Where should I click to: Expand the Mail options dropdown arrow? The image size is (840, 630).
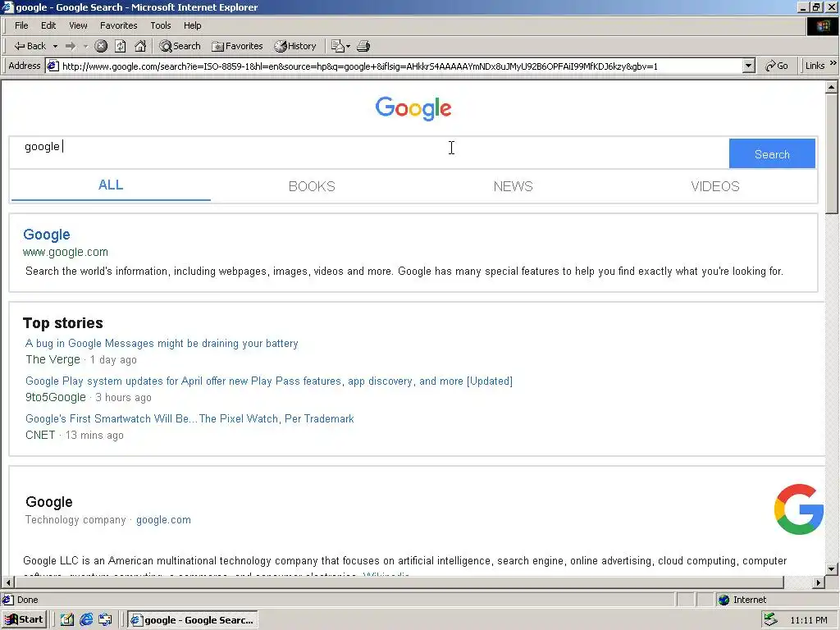(x=348, y=46)
